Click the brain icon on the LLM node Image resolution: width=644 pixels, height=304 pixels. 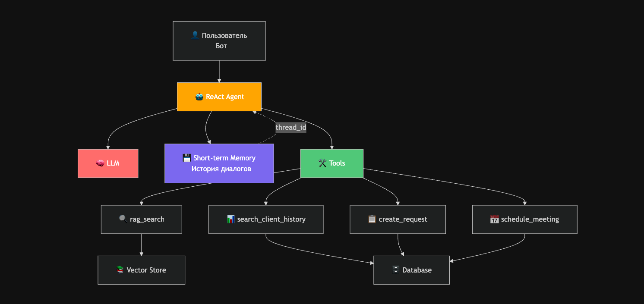click(x=100, y=163)
